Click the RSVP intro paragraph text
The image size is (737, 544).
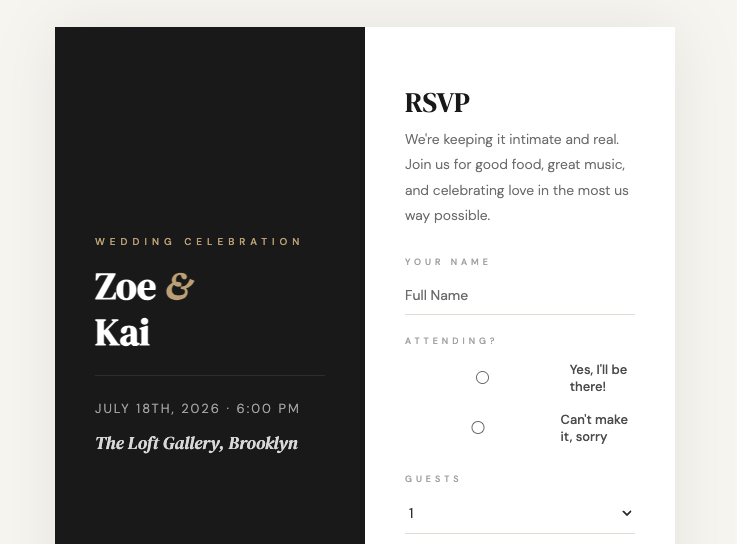517,177
